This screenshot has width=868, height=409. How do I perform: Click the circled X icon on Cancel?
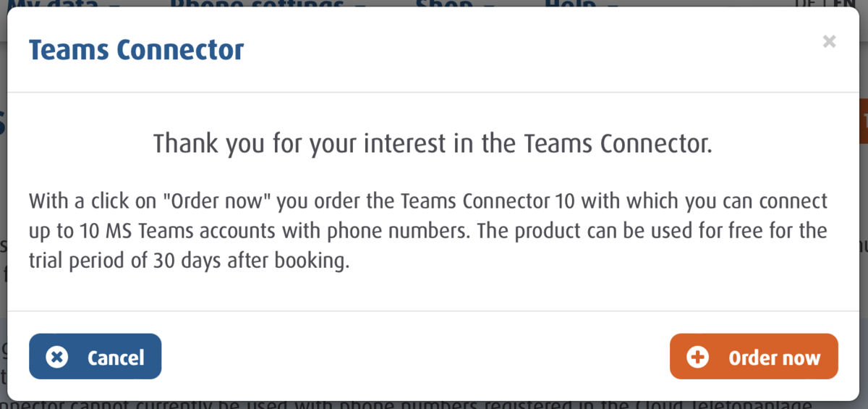[56, 357]
